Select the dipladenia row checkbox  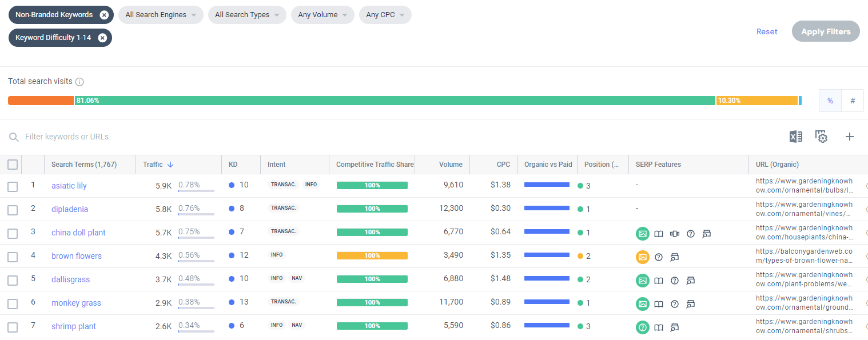(13, 210)
